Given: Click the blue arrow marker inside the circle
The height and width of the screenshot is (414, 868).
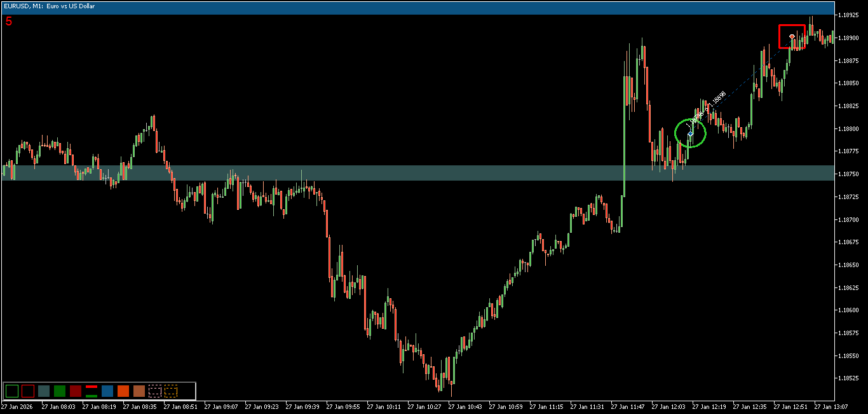Looking at the screenshot, I should 689,134.
